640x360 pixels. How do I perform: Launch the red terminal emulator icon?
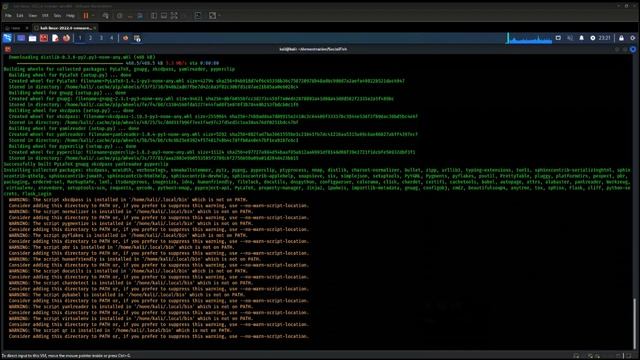click(x=44, y=38)
